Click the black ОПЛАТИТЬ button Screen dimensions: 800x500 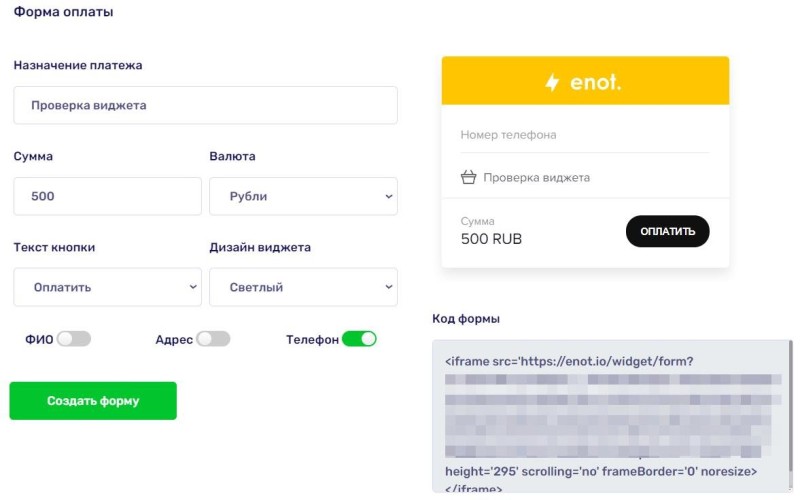coord(667,231)
